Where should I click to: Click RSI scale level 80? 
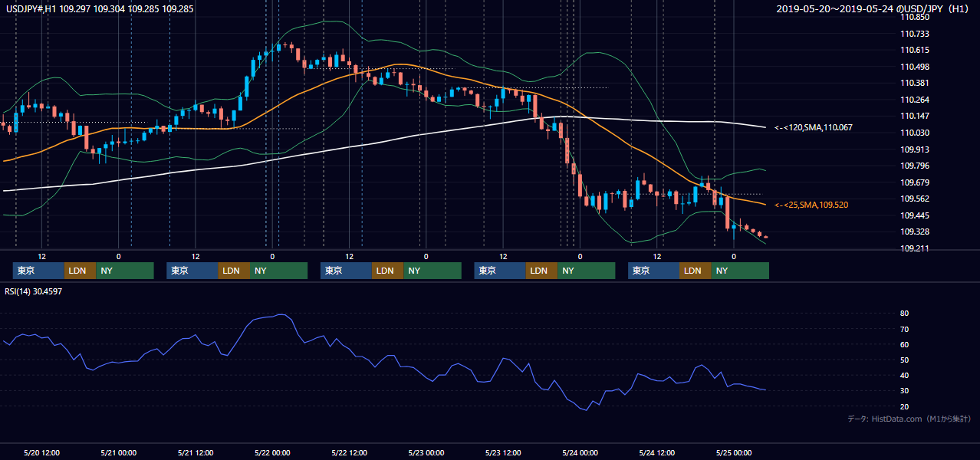click(x=905, y=314)
